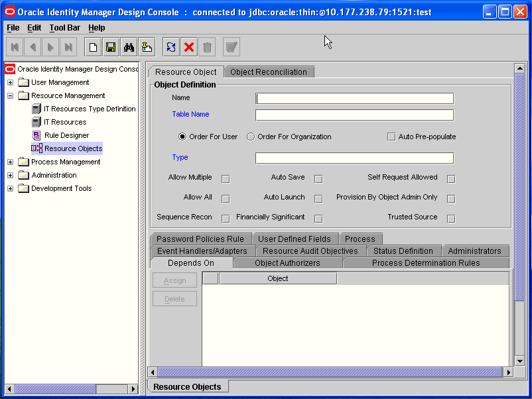The image size is (532, 399).
Task: Open the Help menu
Action: click(97, 28)
